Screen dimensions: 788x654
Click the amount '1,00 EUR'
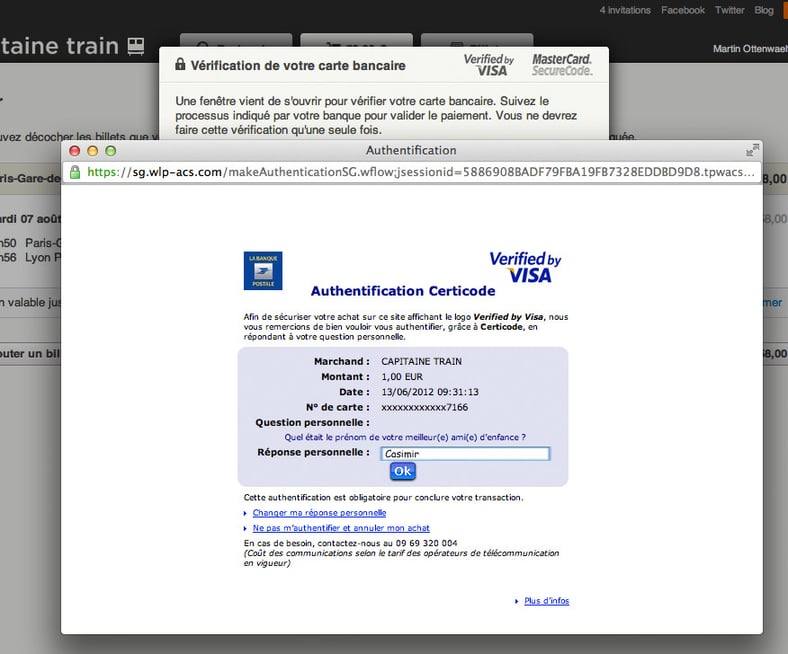(x=402, y=377)
